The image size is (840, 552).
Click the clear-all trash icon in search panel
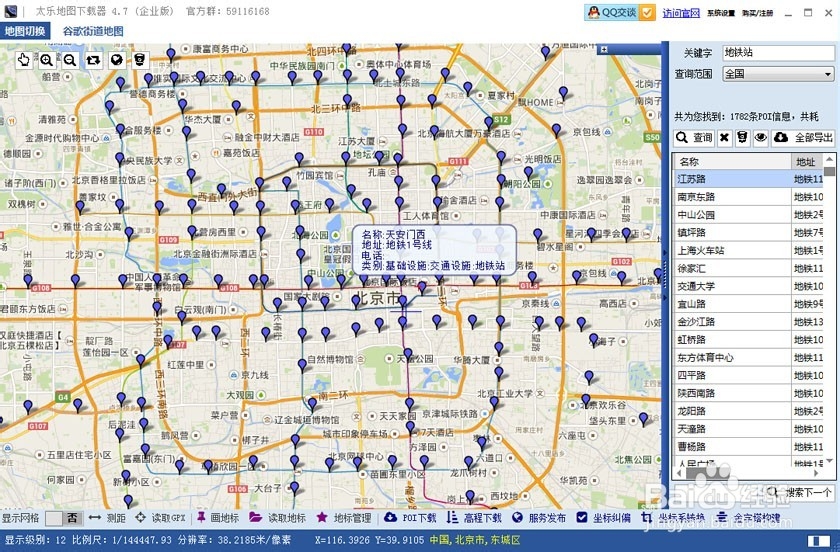742,138
